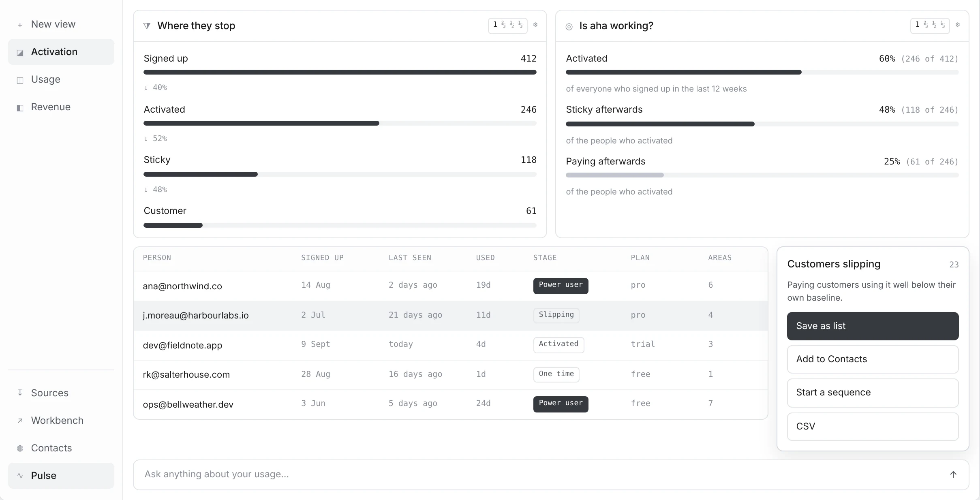Set Where they stop card to ½ width

click(x=512, y=25)
